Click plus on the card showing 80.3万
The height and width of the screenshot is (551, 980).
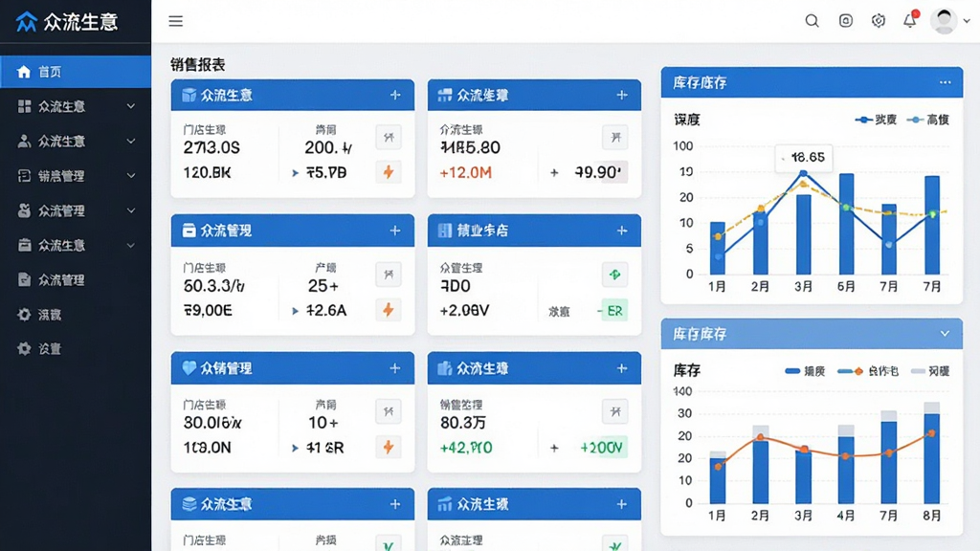[622, 368]
